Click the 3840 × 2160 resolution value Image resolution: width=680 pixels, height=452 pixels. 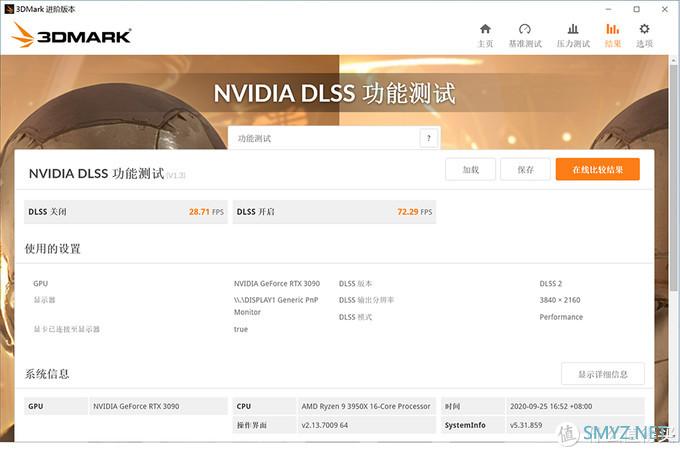click(559, 300)
